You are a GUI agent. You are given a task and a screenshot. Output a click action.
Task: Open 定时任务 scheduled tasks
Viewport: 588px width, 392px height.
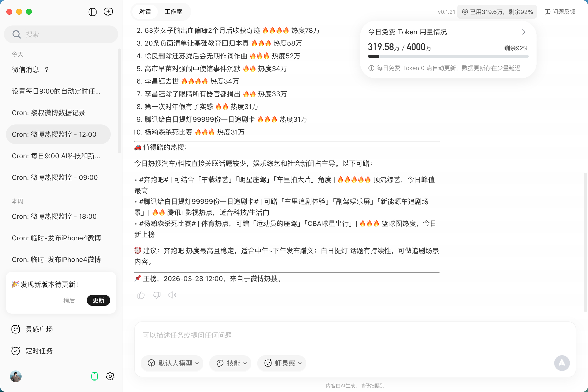pos(39,351)
